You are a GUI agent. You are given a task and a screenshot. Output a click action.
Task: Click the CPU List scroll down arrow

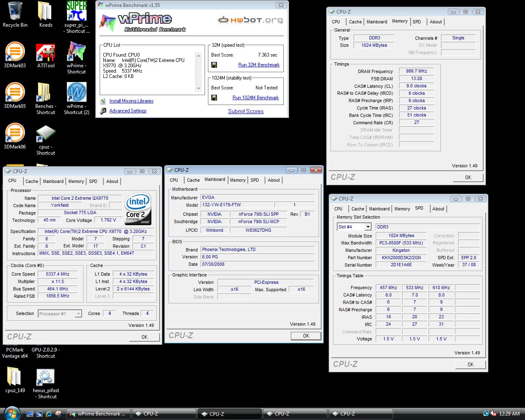199,88
